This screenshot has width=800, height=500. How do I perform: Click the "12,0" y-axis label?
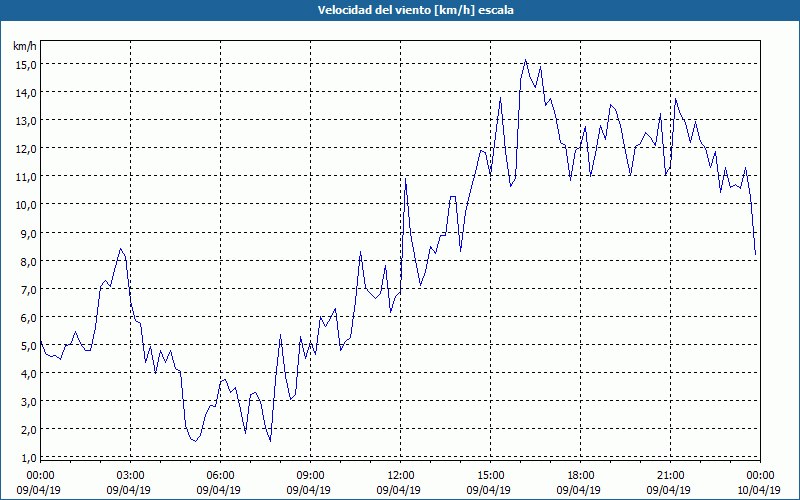tap(27, 149)
